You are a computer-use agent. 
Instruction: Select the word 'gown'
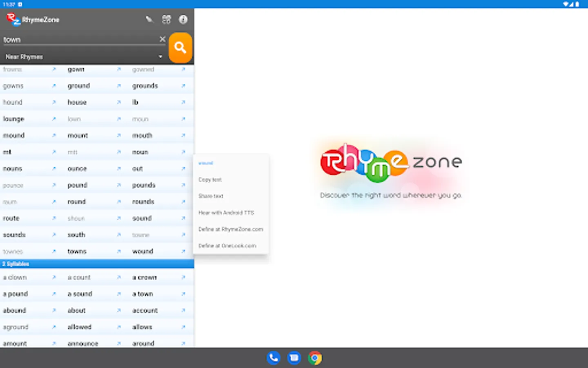pyautogui.click(x=76, y=70)
